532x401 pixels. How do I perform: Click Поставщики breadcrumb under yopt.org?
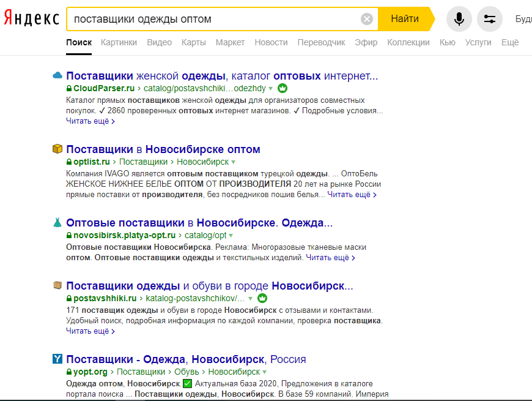pyautogui.click(x=141, y=372)
